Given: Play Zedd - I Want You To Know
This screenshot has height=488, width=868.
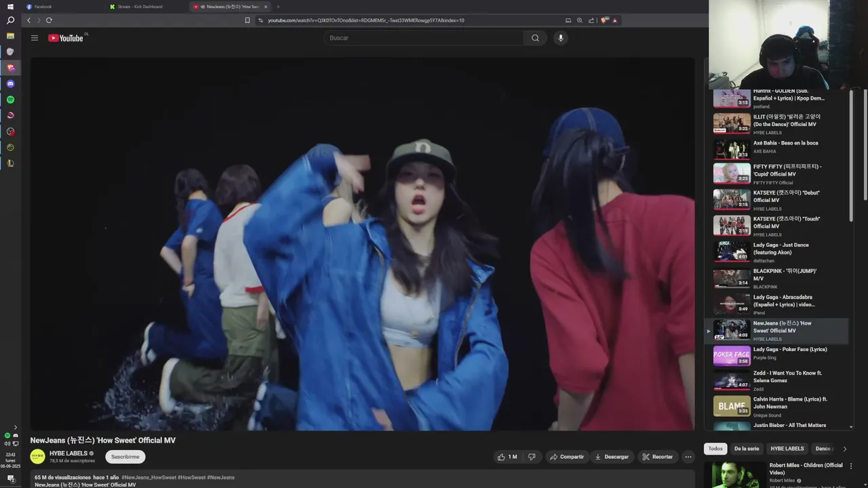Looking at the screenshot, I should click(x=776, y=381).
